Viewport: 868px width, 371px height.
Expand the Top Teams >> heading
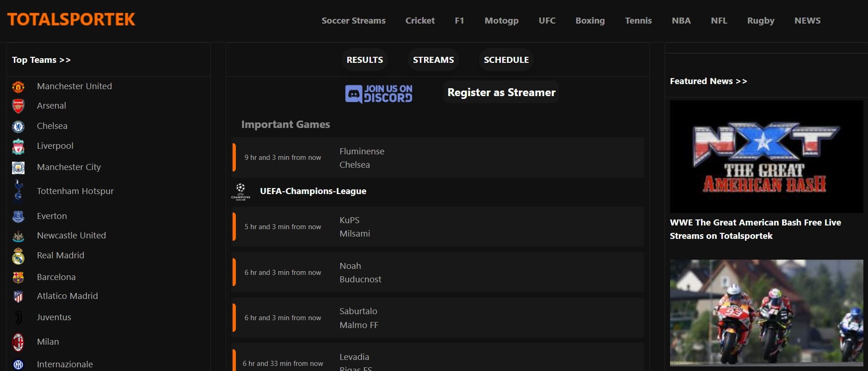tap(41, 60)
